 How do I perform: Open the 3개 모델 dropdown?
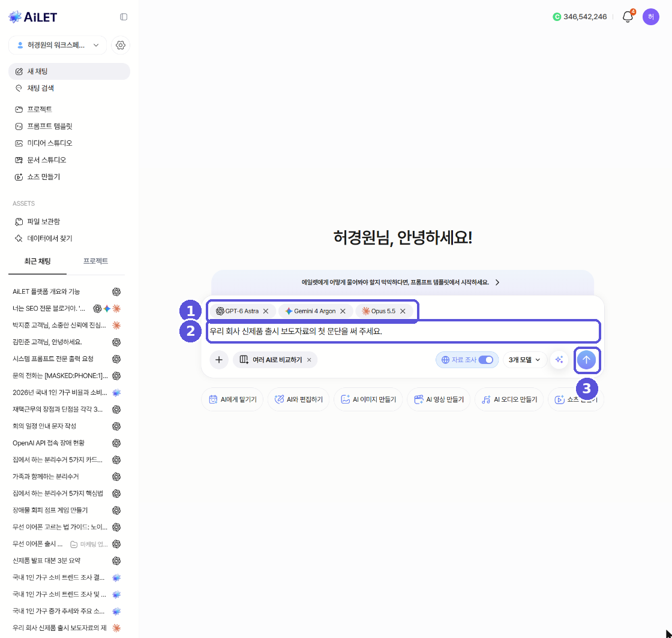pos(524,360)
